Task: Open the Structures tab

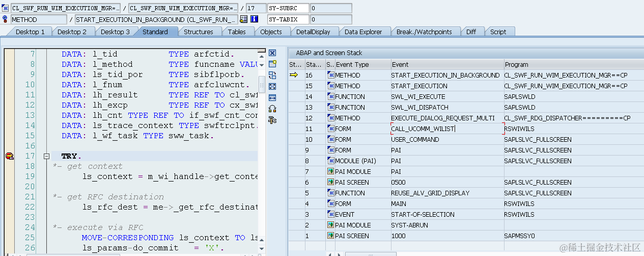Action: (198, 32)
